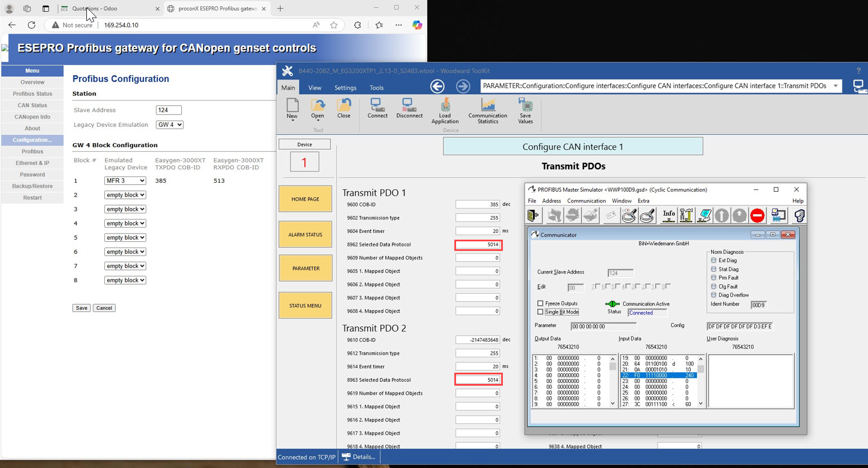Click the Info toolbar icon in PROFIBUS simulator
Viewport: 868px width, 468px height.
[668, 215]
